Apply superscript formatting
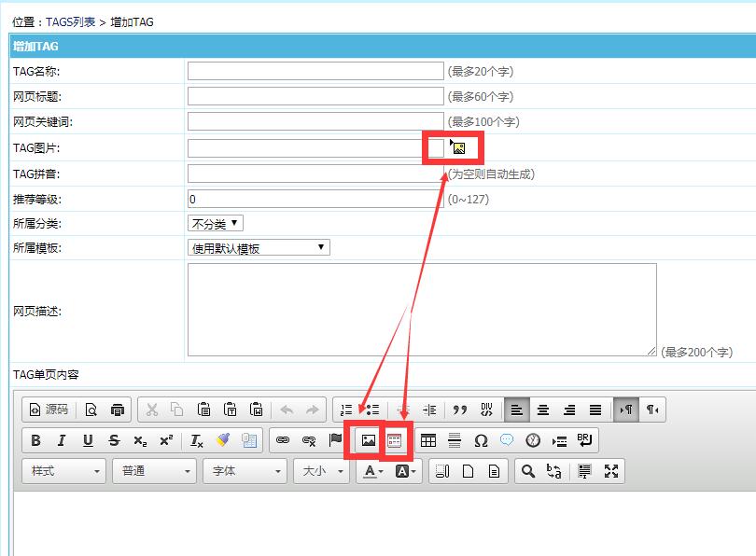The image size is (756, 556). click(166, 440)
